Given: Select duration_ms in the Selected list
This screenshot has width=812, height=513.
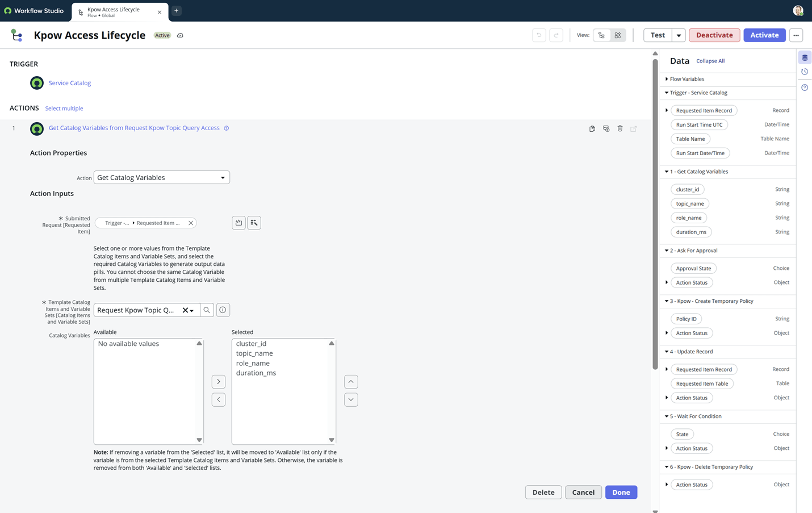Looking at the screenshot, I should pos(256,373).
